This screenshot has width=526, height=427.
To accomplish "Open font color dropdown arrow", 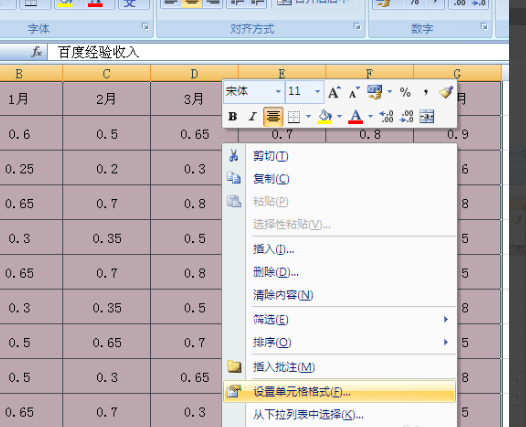I will pyautogui.click(x=370, y=117).
